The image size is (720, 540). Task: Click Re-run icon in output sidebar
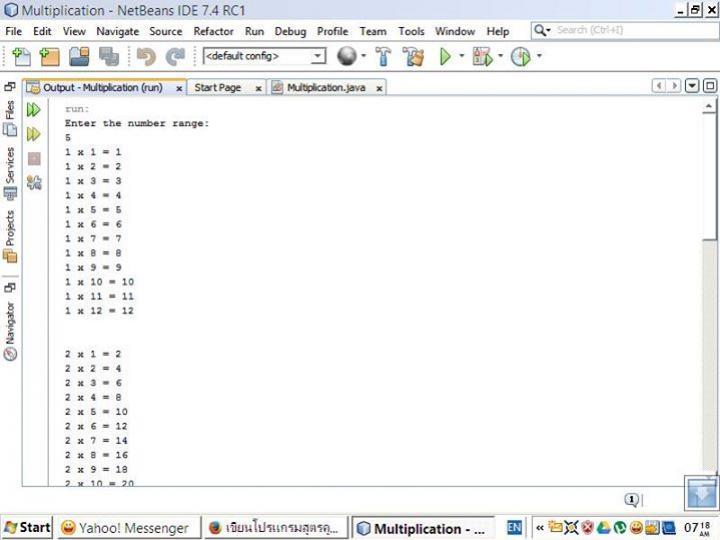[x=34, y=110]
